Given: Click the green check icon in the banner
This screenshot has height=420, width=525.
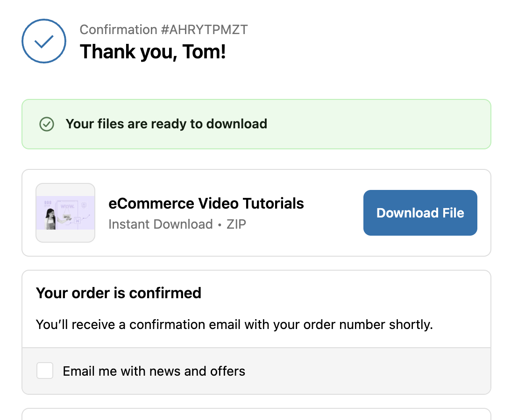Looking at the screenshot, I should coord(46,124).
